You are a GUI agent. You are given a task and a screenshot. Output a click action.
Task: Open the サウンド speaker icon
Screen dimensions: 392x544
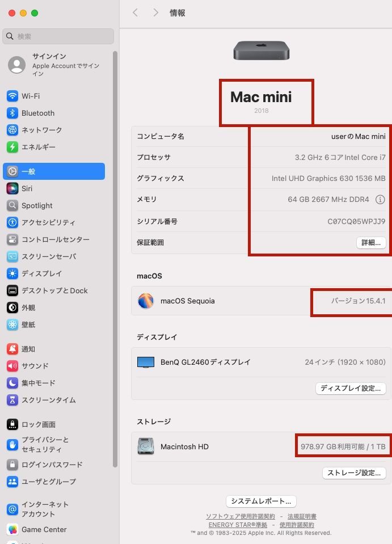pos(12,366)
